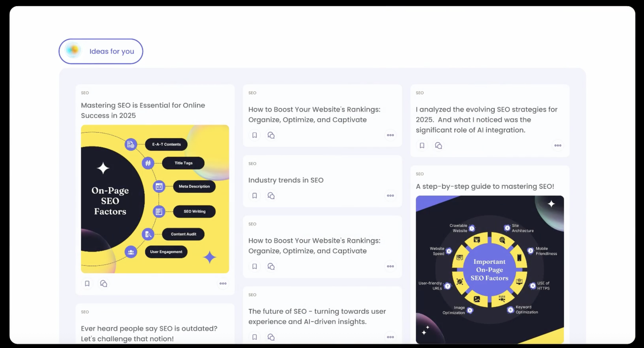The width and height of the screenshot is (644, 348).
Task: Click the SEO tag above A step-by-step guide
Action: pyautogui.click(x=420, y=174)
